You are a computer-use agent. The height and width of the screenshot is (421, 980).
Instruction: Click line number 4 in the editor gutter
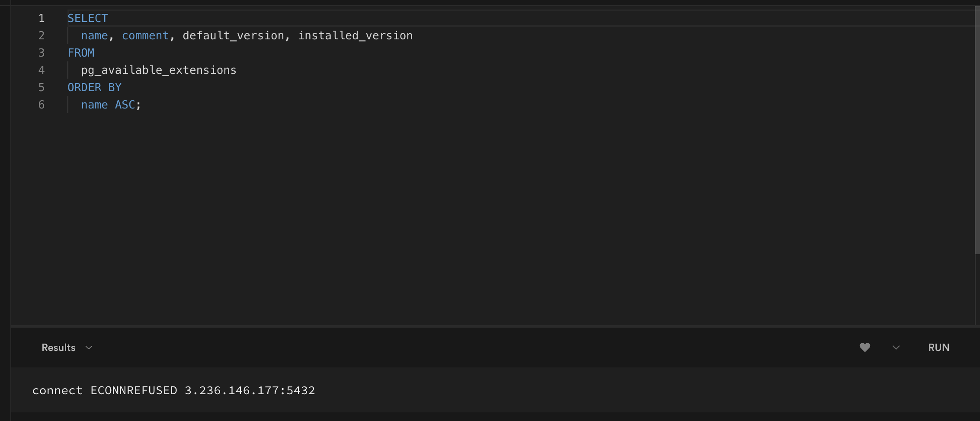pos(41,70)
